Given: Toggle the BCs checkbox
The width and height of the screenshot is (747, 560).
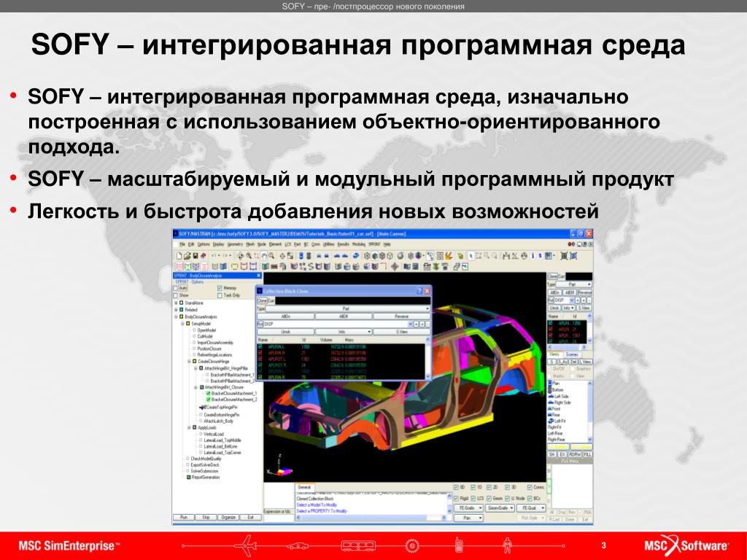Looking at the screenshot, I should pyautogui.click(x=530, y=499).
